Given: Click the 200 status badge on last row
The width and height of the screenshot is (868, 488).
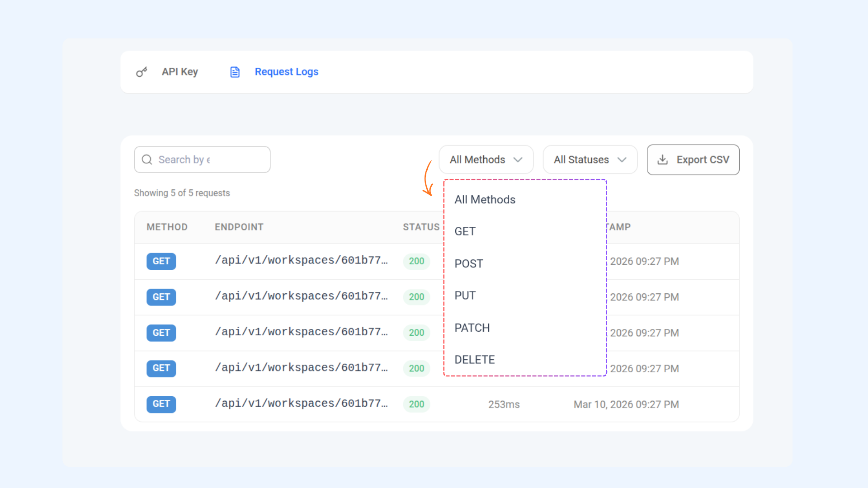Looking at the screenshot, I should click(x=416, y=404).
